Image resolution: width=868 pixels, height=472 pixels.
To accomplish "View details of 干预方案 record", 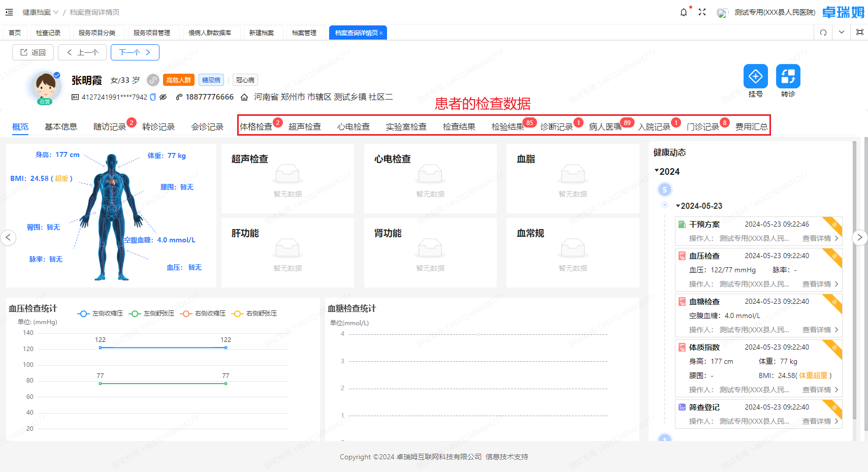I will 820,238.
